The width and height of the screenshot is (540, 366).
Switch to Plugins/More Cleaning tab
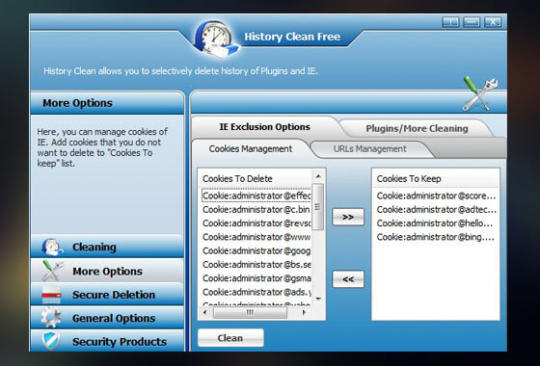tap(417, 128)
